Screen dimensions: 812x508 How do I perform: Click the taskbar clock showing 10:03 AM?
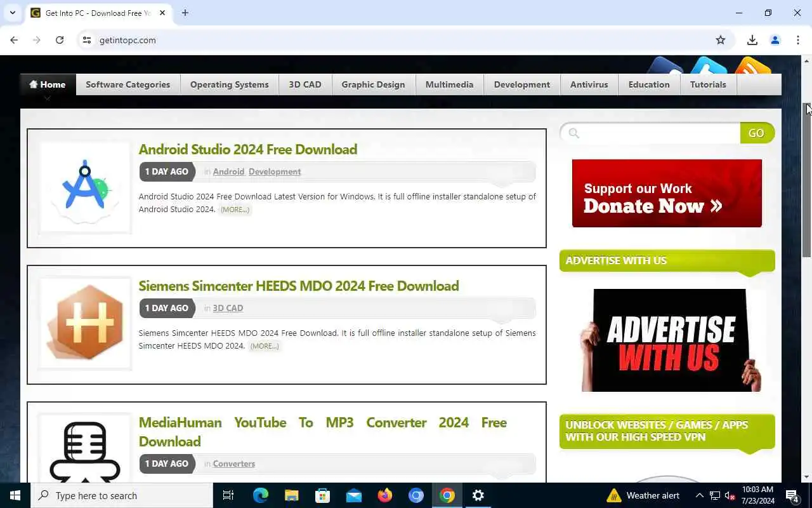757,495
